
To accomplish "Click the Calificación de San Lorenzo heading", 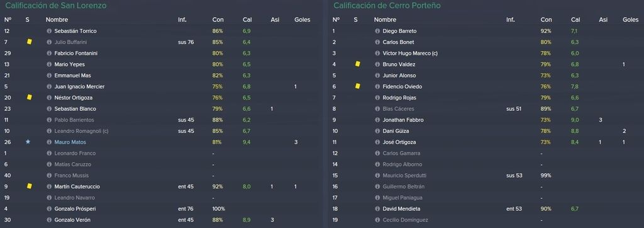I will click(x=56, y=6).
